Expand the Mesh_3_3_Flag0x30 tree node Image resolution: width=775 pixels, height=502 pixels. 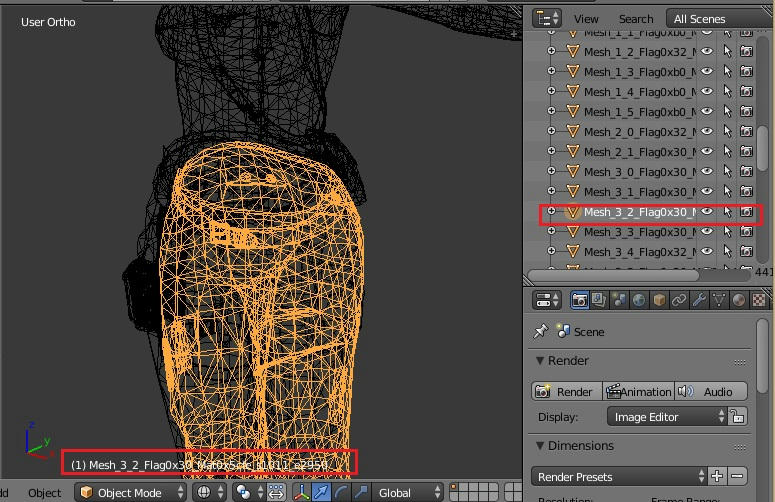pyautogui.click(x=550, y=232)
